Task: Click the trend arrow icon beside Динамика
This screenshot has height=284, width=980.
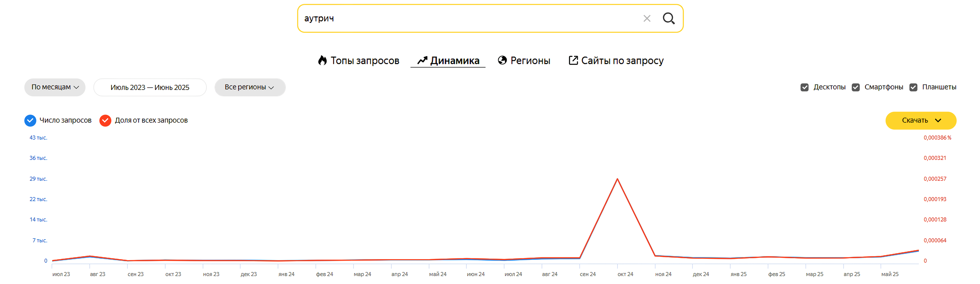Action: 422,61
